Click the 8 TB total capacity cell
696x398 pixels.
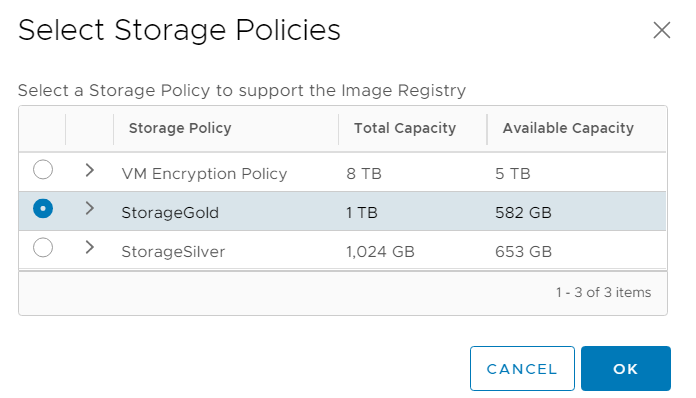pos(364,173)
